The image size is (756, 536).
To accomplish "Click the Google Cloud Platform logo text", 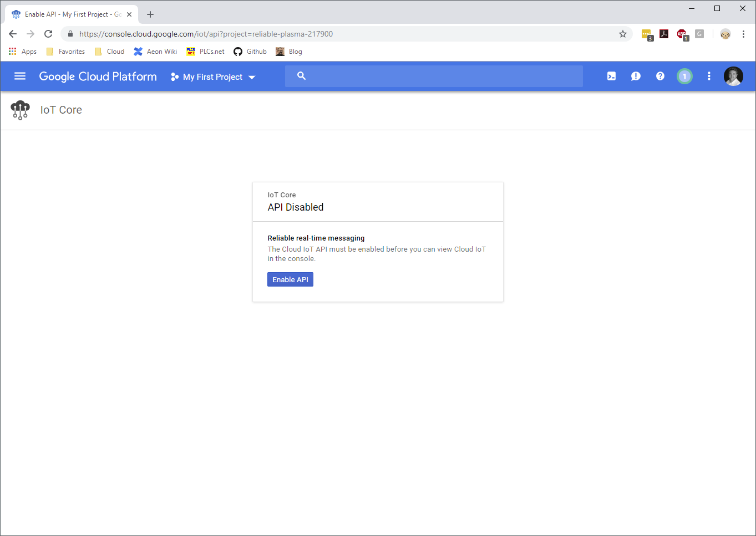I will coord(98,76).
